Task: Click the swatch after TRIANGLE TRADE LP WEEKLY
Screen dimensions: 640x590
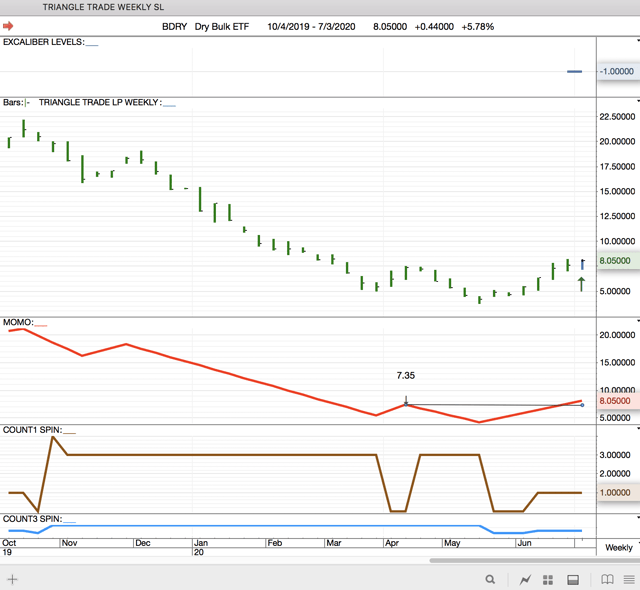Action: click(169, 105)
